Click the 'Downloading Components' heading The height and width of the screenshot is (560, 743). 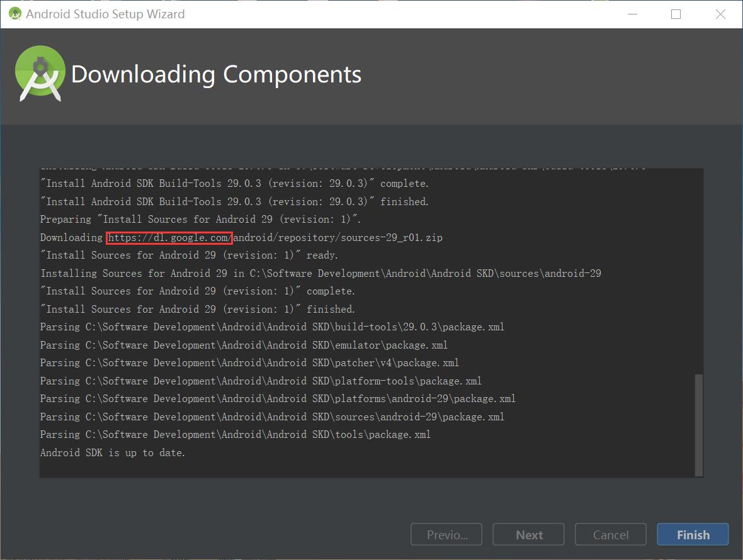pyautogui.click(x=216, y=74)
